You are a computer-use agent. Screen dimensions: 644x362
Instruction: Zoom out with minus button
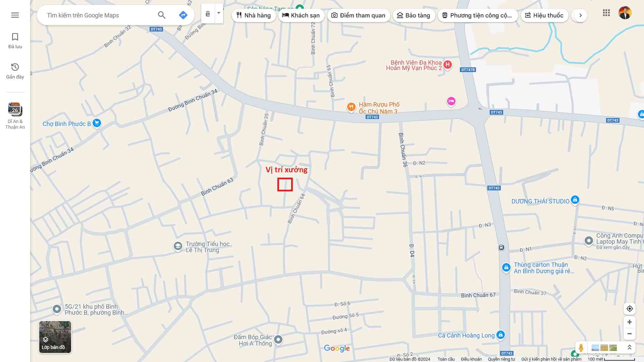[x=630, y=334]
